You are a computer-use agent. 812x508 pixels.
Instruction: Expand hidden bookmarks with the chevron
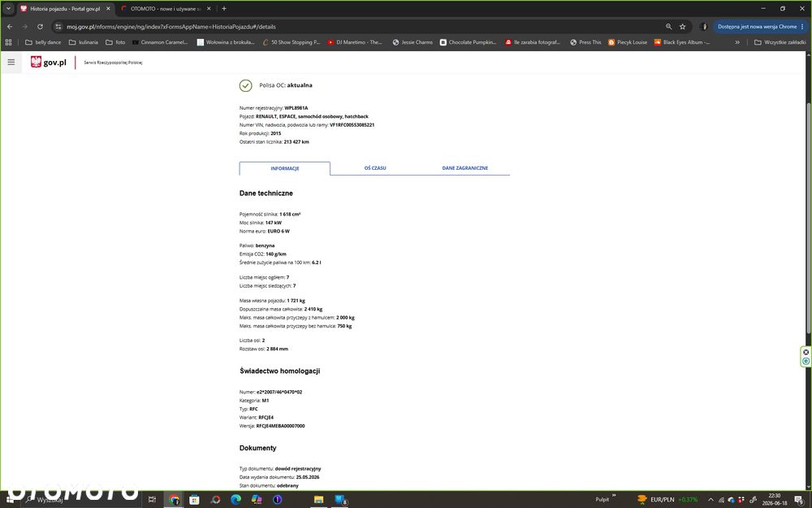tap(737, 42)
